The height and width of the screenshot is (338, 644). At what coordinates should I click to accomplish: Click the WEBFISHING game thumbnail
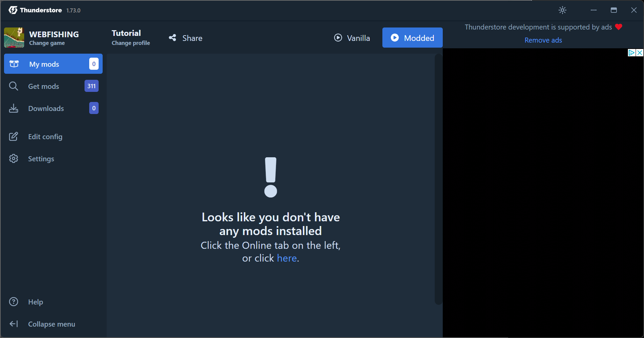click(x=14, y=38)
